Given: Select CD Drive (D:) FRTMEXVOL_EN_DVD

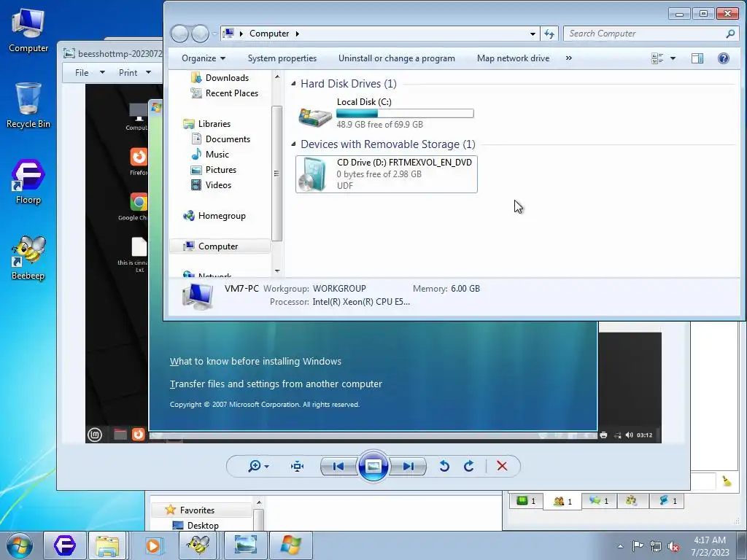Looking at the screenshot, I should point(387,174).
